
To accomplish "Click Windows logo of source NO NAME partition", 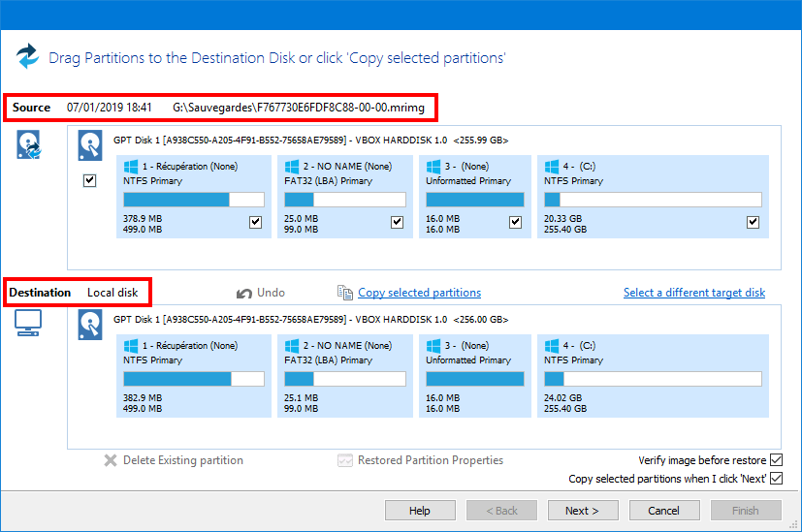I will pos(292,167).
